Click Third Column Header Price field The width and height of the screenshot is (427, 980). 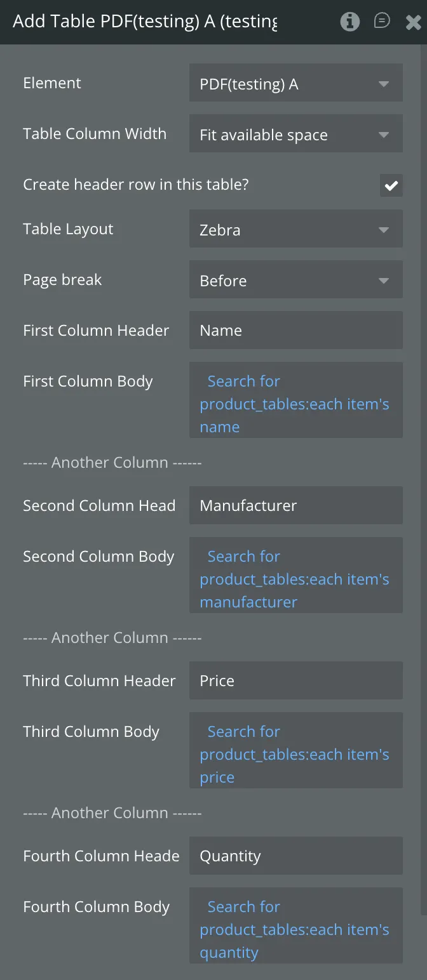pyautogui.click(x=296, y=681)
